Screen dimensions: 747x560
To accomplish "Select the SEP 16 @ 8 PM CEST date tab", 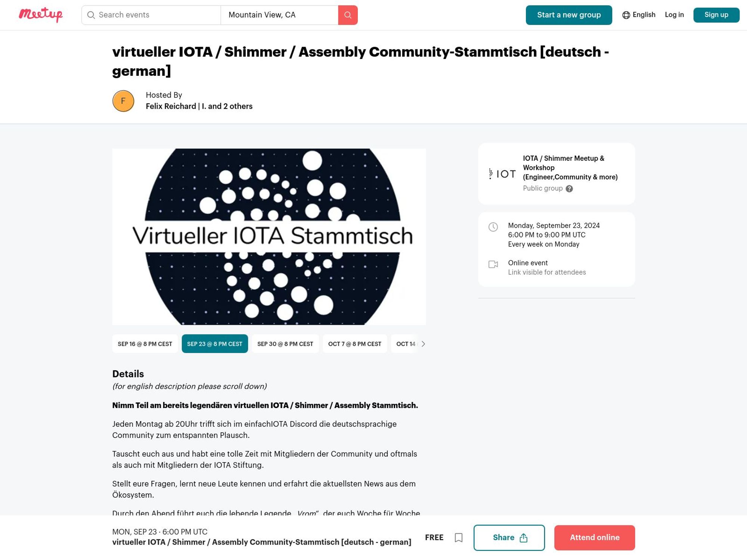I will click(145, 344).
